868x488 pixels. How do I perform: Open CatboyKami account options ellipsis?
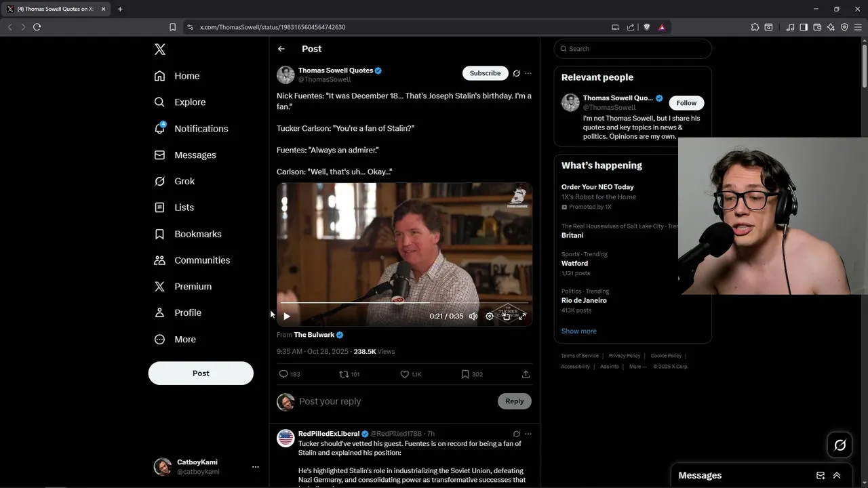click(256, 467)
